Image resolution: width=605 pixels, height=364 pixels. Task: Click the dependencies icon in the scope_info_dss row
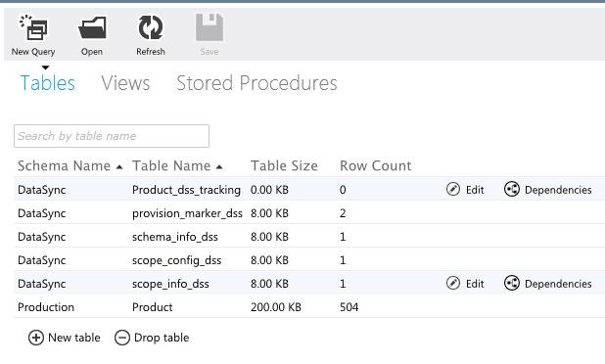point(512,283)
